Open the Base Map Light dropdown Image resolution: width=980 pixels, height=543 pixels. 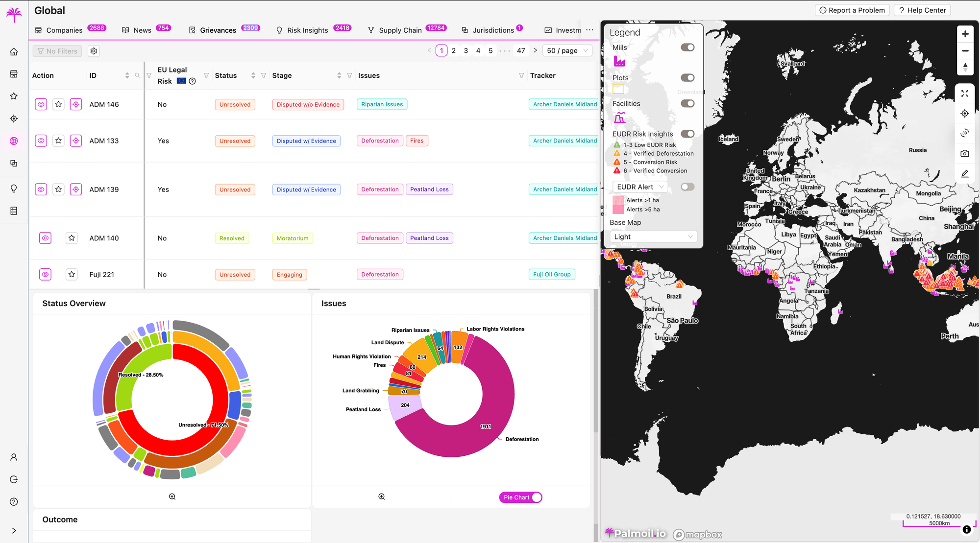coord(653,237)
